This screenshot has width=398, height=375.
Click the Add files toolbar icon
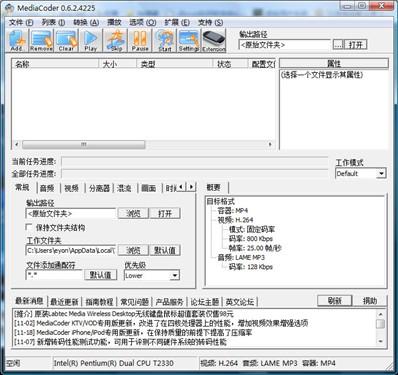[17, 40]
